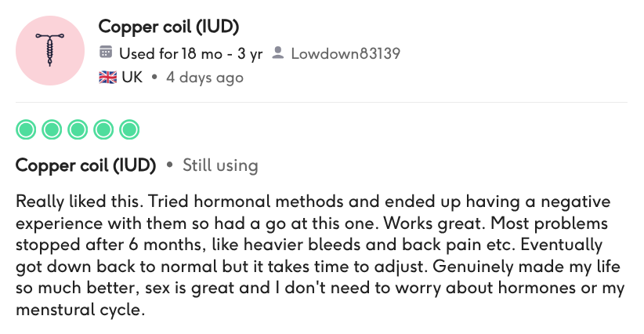Click the UK flag icon

pyautogui.click(x=107, y=78)
